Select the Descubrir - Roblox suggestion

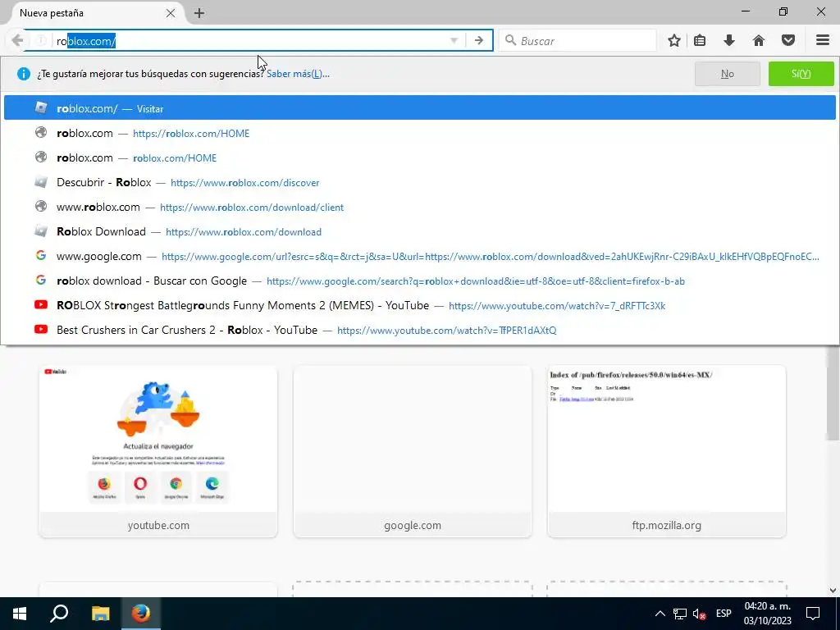(420, 182)
